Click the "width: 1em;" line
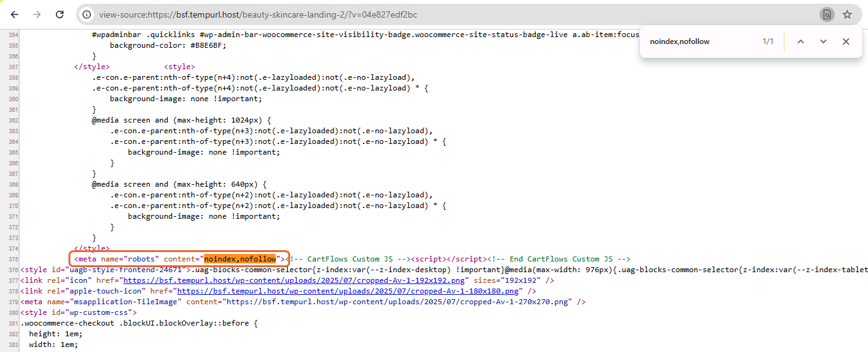 (x=53, y=344)
